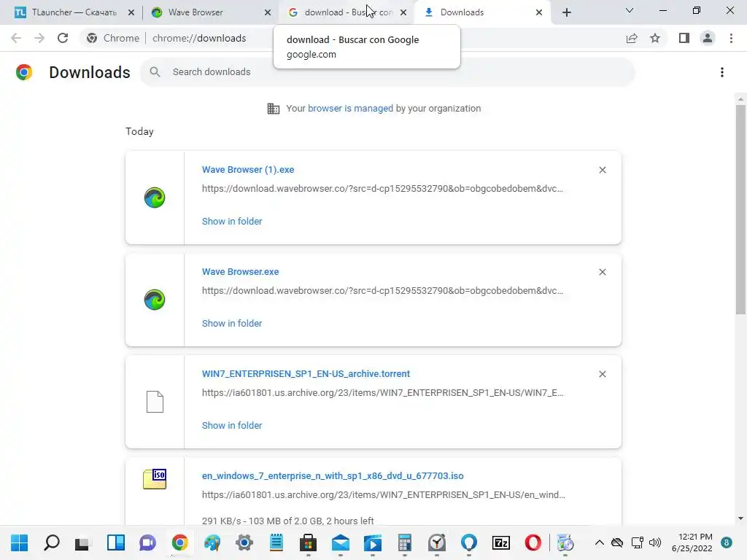747x560 pixels.
Task: Open the Clock app on taskbar
Action: coord(436,542)
